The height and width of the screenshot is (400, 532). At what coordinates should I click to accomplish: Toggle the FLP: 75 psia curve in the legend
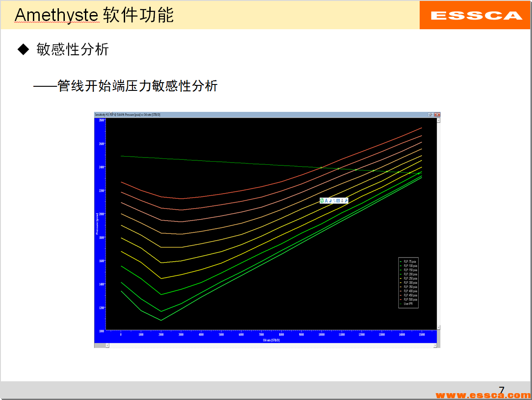click(x=410, y=262)
